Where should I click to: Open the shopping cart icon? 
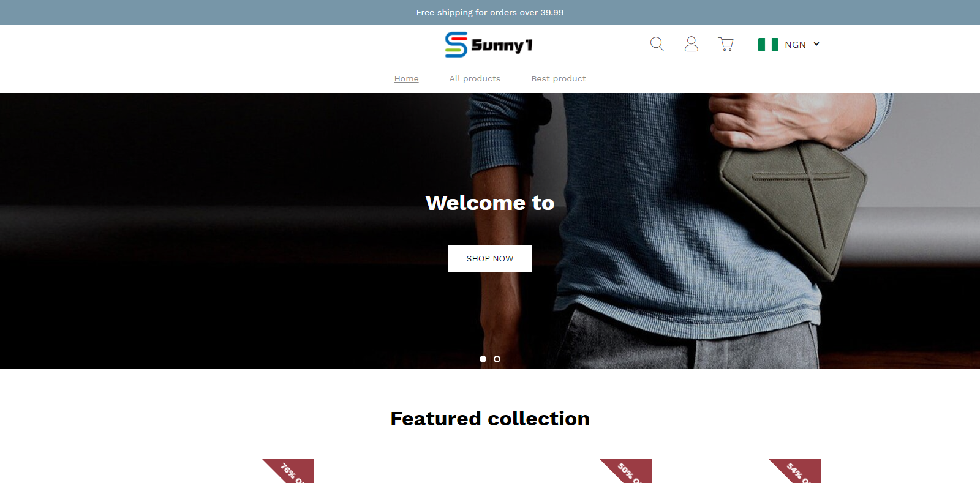click(x=726, y=44)
